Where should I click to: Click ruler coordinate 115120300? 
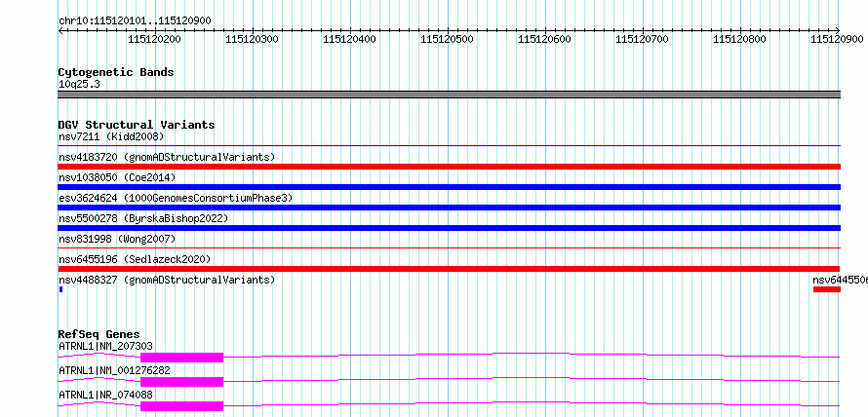coord(252,39)
